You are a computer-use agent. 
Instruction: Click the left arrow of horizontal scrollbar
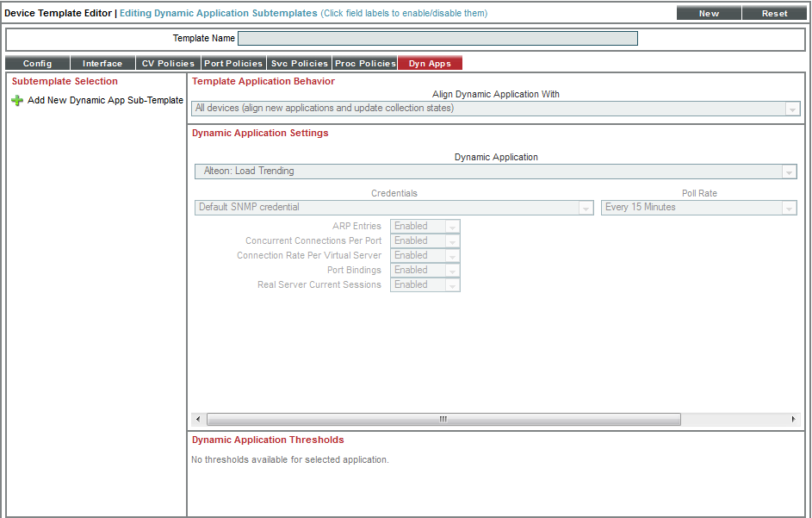coord(197,419)
